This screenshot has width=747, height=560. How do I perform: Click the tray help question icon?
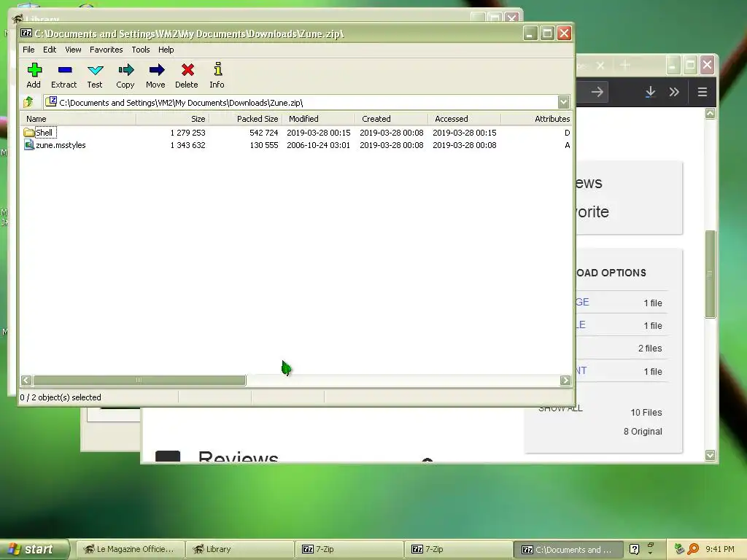point(634,549)
